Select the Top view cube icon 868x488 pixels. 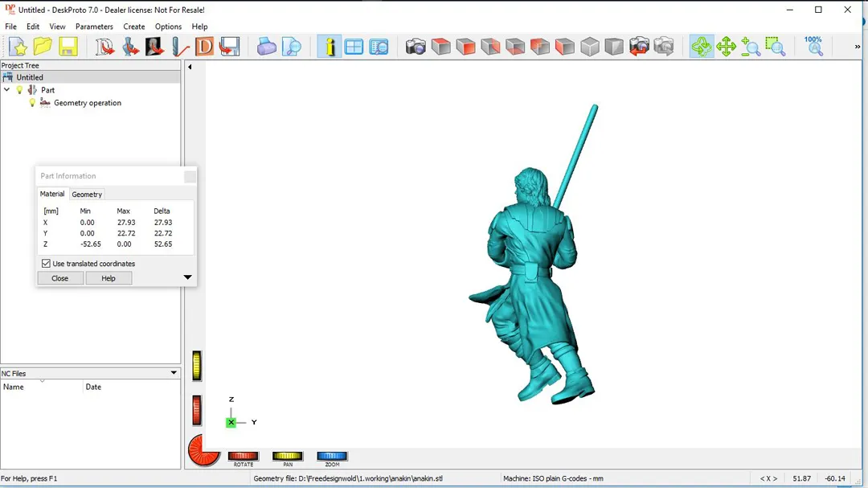click(x=440, y=47)
